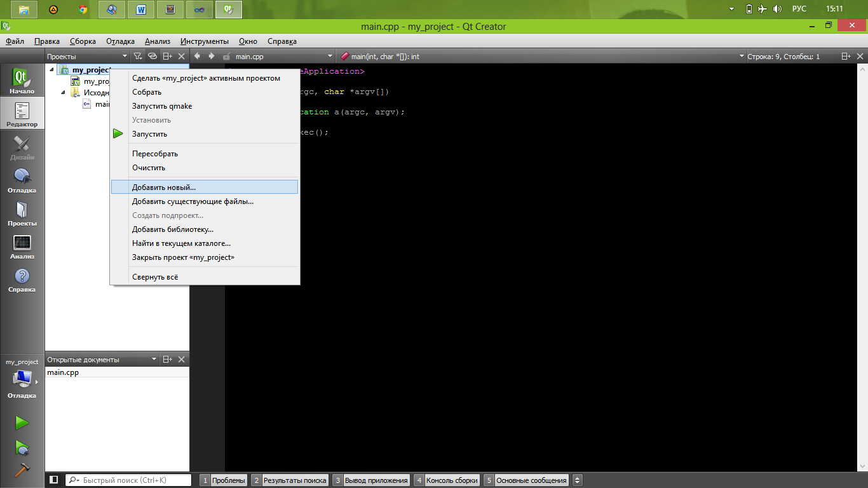
Task: Open the Справка help mode
Action: coord(22,279)
